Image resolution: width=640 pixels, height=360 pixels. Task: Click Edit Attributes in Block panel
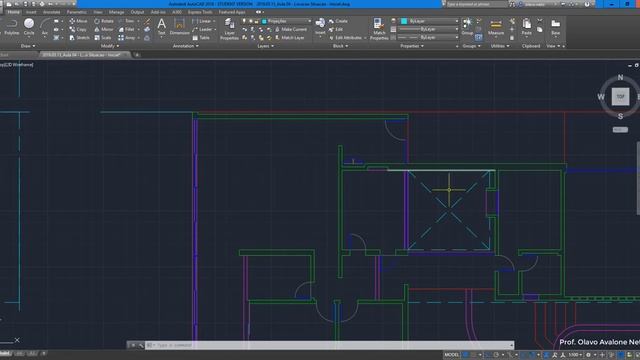click(345, 38)
